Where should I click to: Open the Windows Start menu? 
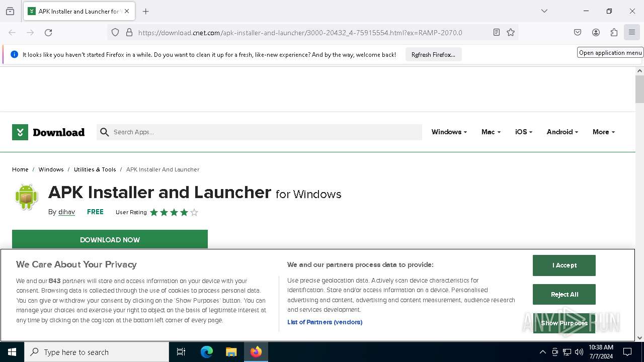coord(12,352)
